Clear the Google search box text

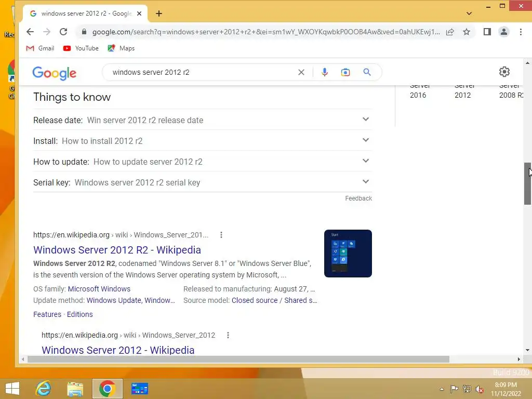(301, 72)
